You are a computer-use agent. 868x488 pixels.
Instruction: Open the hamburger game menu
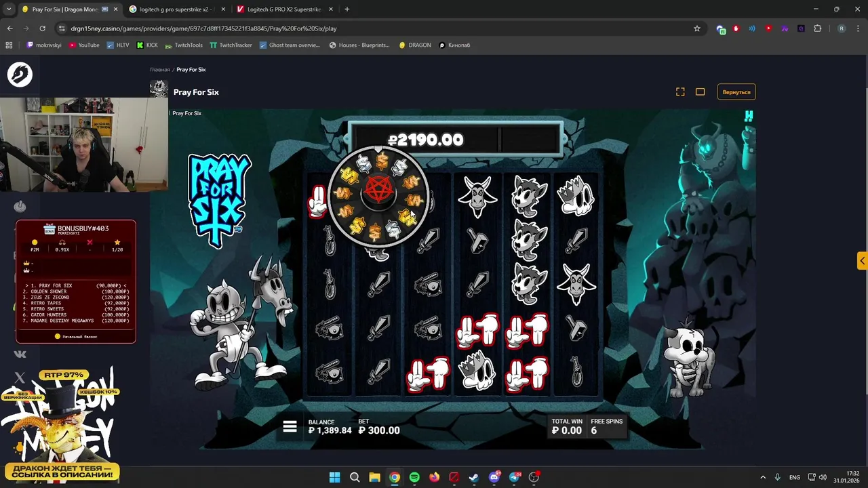pos(290,426)
